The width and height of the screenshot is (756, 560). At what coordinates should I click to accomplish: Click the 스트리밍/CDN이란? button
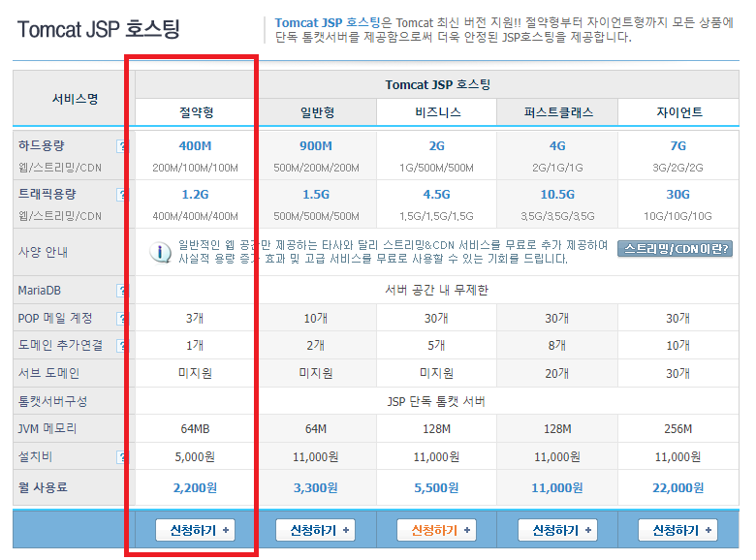point(675,249)
